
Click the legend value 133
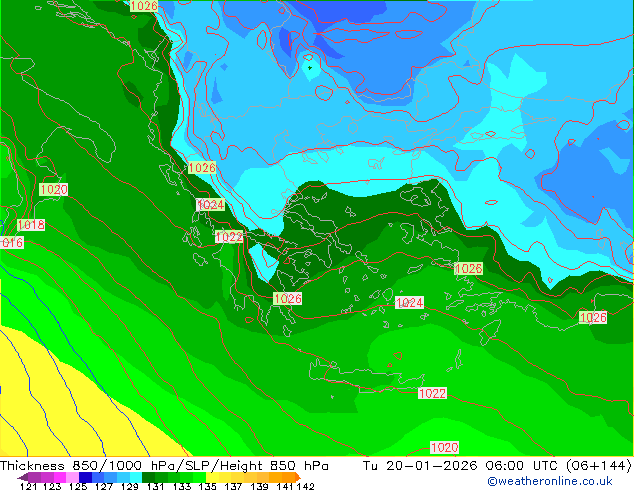pyautogui.click(x=182, y=486)
